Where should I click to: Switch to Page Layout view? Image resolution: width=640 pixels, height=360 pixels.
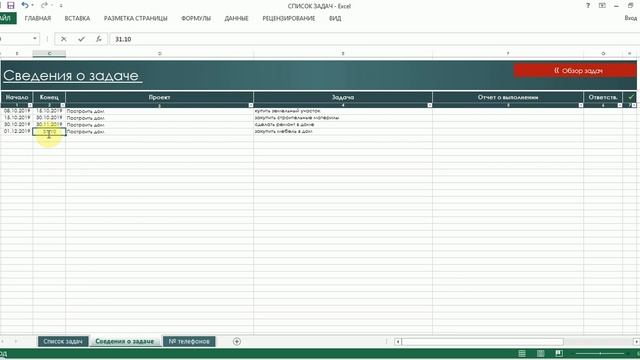pos(541,353)
